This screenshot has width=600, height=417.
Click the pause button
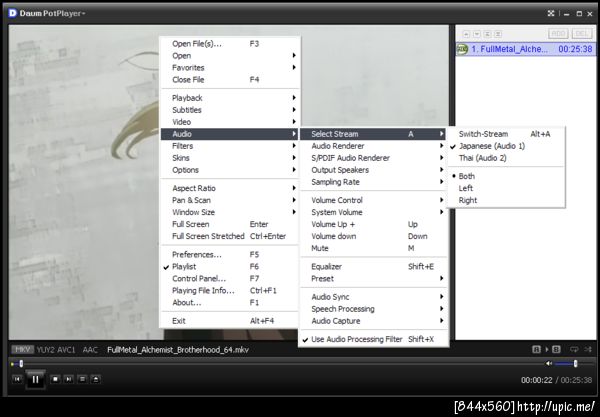point(35,380)
